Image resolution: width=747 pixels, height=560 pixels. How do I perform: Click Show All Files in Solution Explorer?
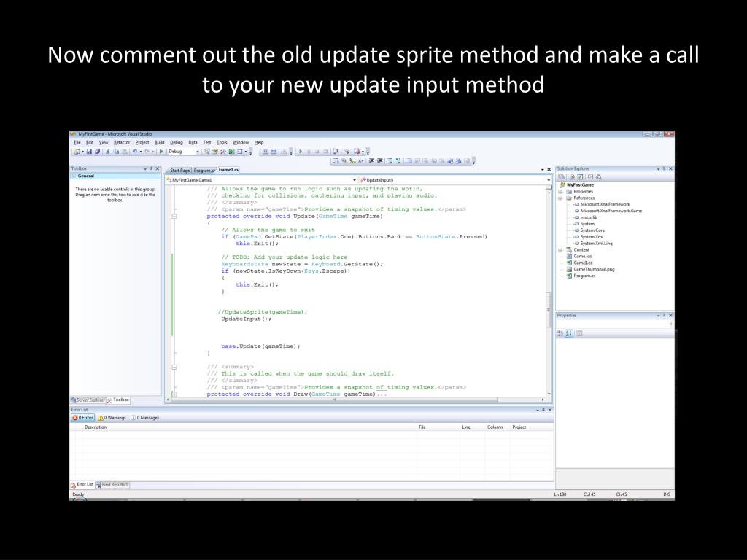(x=571, y=176)
